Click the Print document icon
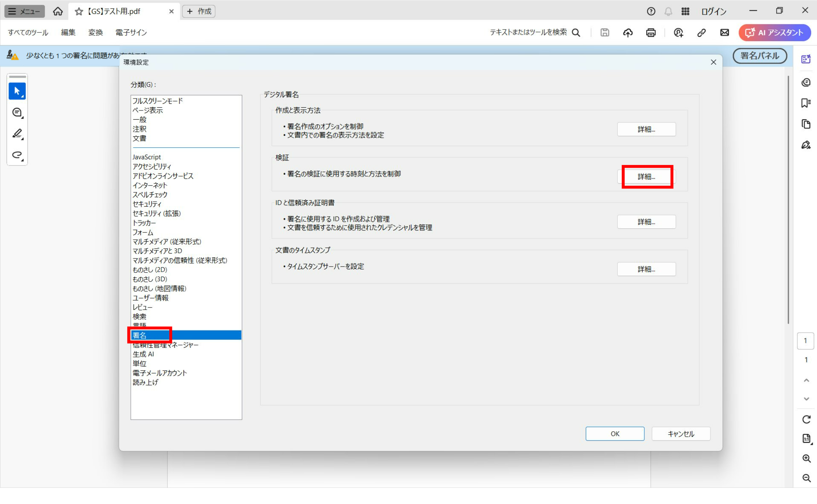This screenshot has height=504, width=817. 651,33
